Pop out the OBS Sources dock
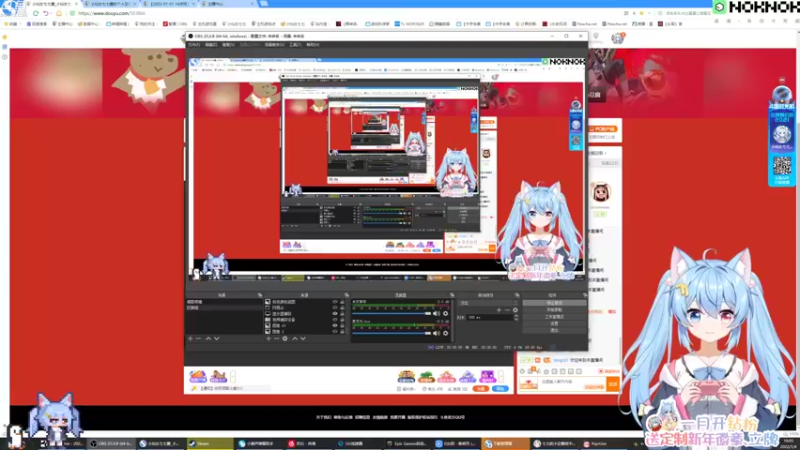 [346, 295]
